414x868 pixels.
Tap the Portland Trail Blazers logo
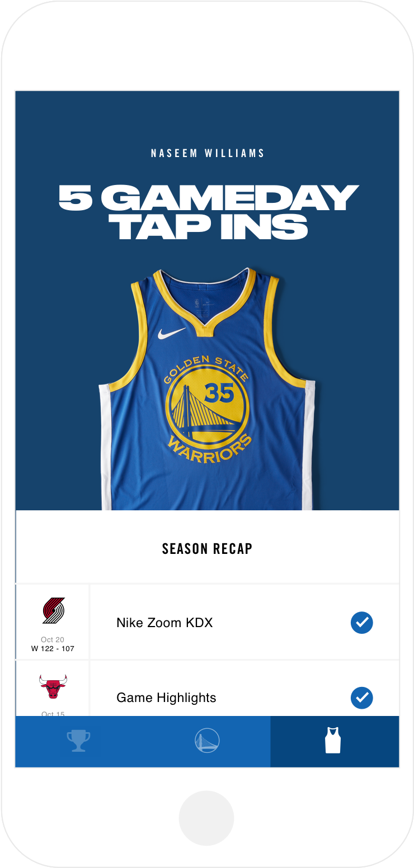click(x=53, y=611)
